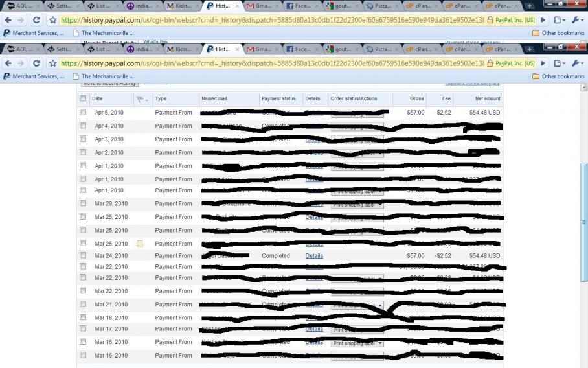Check the Mar 29, 2010 row checkbox

tap(83, 203)
